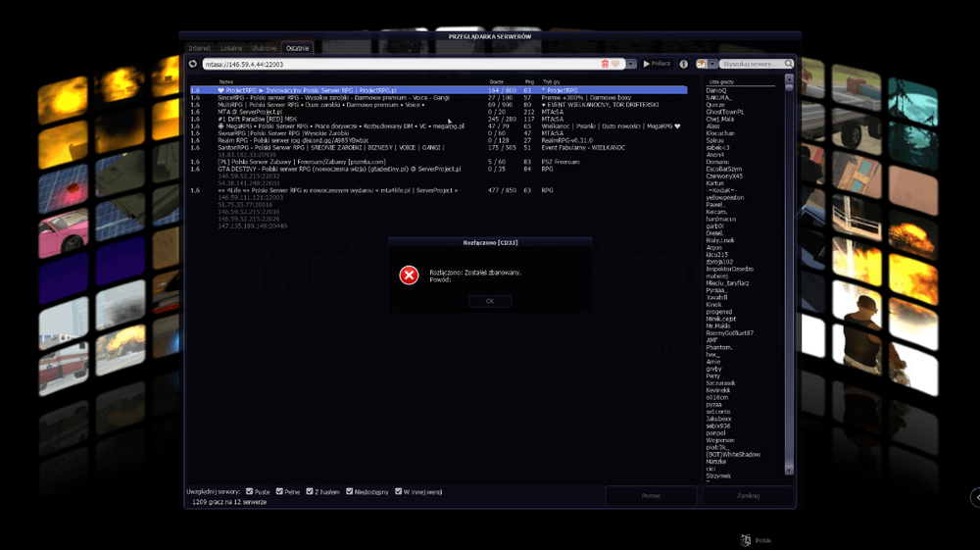
Task: Toggle the Puste checkbox
Action: coord(249,491)
